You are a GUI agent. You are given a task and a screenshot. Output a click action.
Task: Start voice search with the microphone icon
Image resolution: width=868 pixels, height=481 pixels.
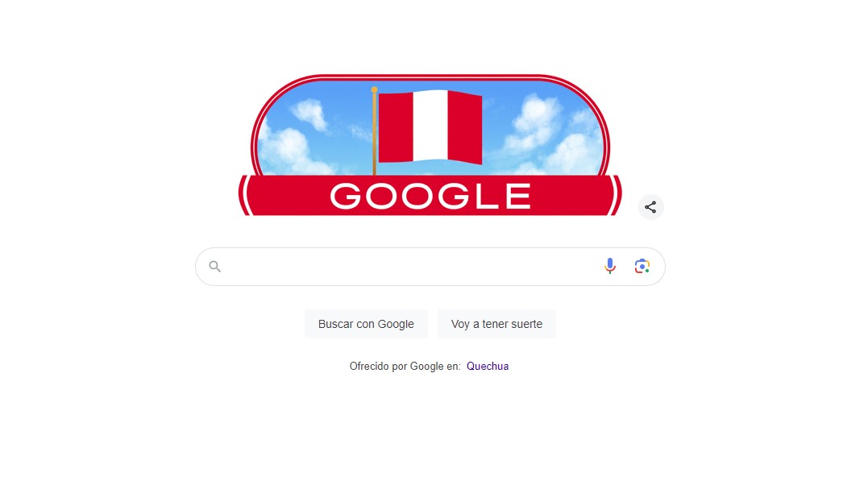[609, 266]
